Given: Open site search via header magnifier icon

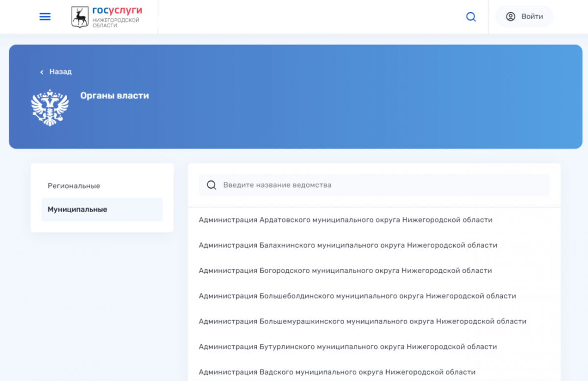Looking at the screenshot, I should 471,17.
